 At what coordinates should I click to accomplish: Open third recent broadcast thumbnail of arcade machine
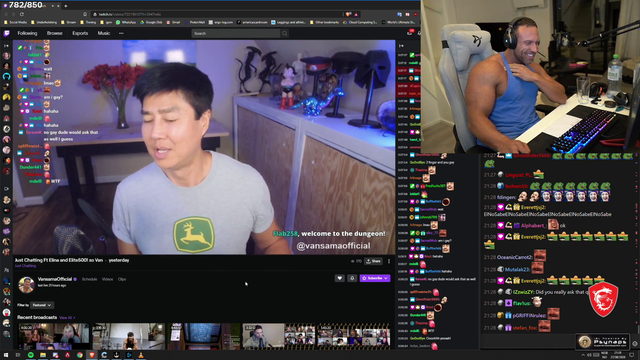pos(204,336)
